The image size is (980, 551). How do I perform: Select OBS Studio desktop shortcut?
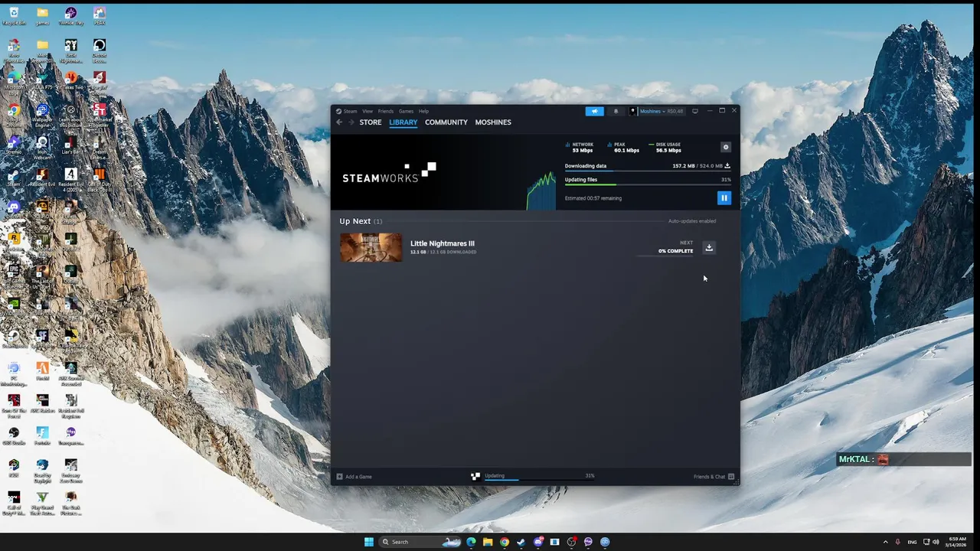[x=14, y=435]
